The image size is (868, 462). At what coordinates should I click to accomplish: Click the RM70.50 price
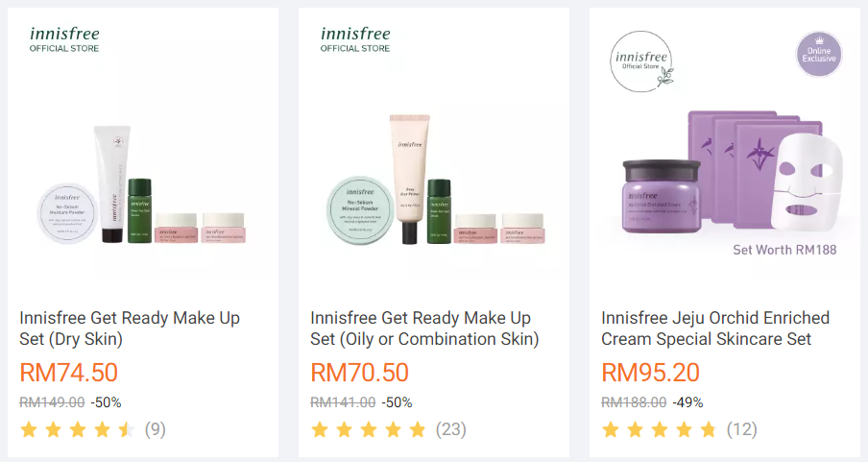point(359,373)
